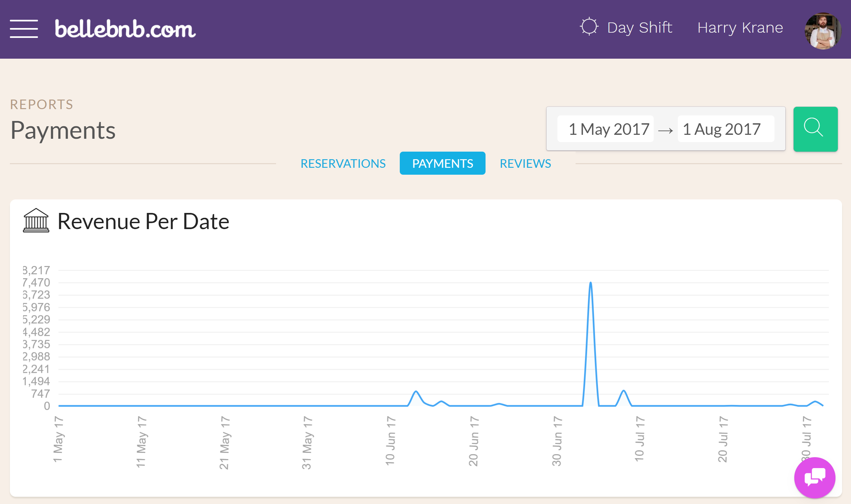Click the 10 Jul 17 axis label
Screen dimensions: 851x504
[640, 439]
